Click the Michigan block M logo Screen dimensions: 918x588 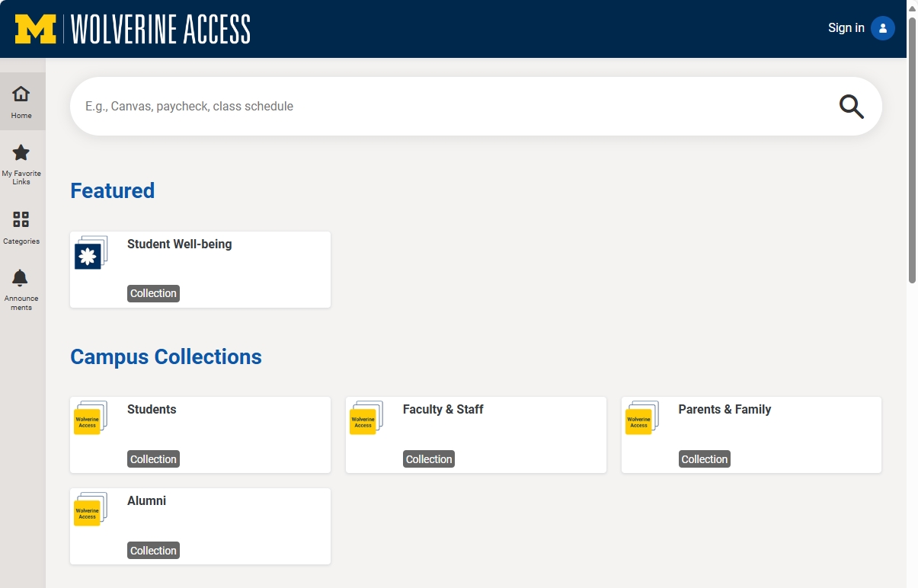(x=36, y=29)
